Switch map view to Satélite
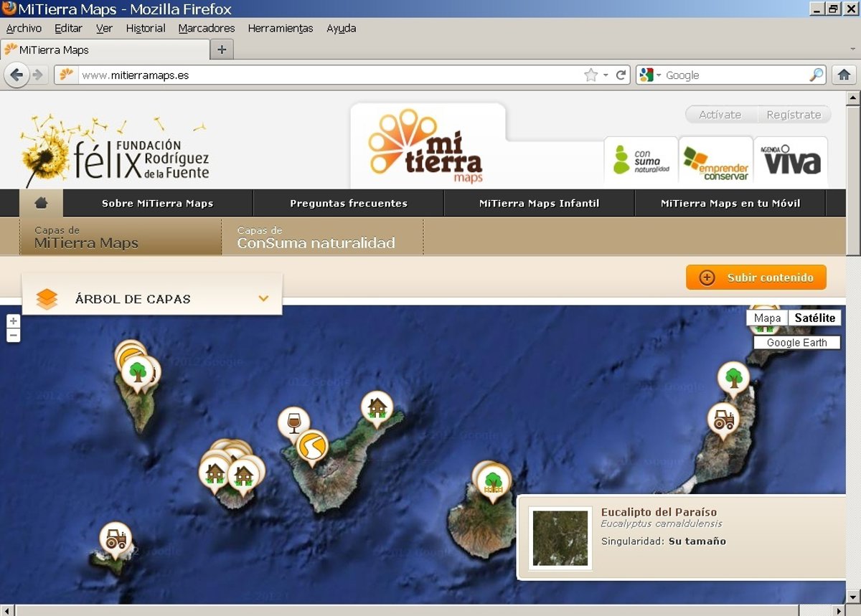The image size is (861, 616). tap(814, 318)
